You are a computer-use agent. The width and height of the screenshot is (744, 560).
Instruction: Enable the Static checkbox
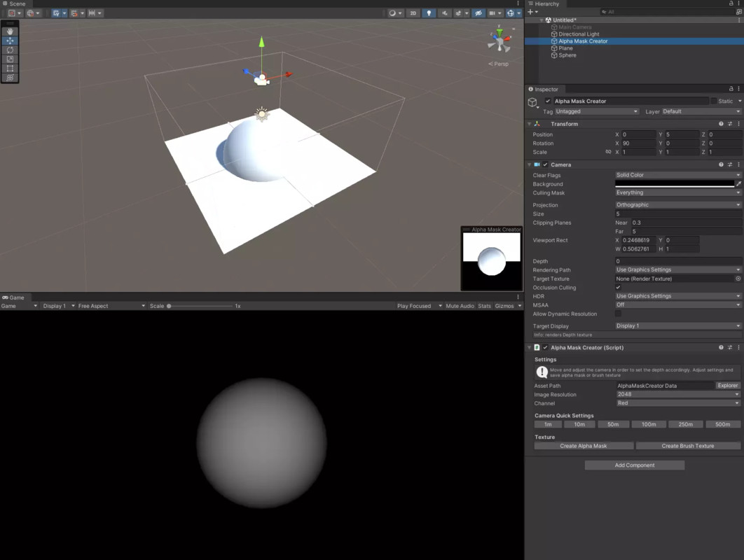pos(713,101)
